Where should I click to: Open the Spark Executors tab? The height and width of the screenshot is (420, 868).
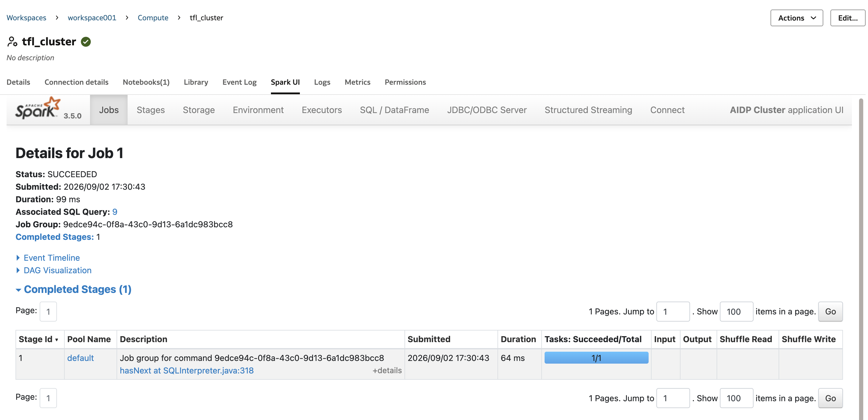[322, 110]
